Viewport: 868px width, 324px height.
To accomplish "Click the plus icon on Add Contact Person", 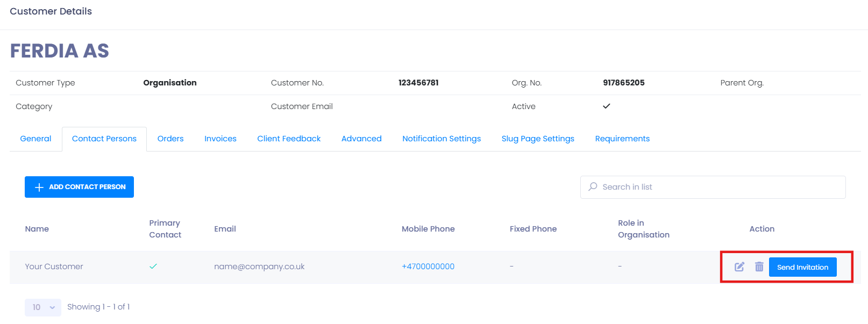I will coord(39,187).
